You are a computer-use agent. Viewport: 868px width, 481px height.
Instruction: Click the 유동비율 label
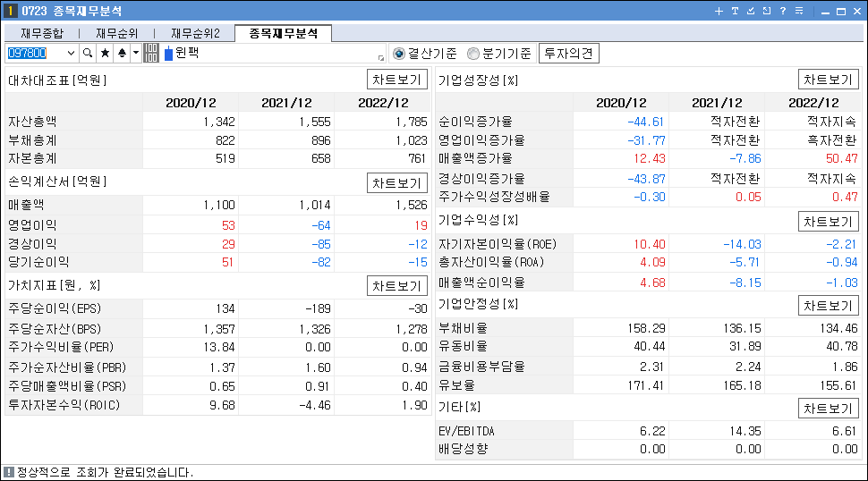(x=463, y=346)
